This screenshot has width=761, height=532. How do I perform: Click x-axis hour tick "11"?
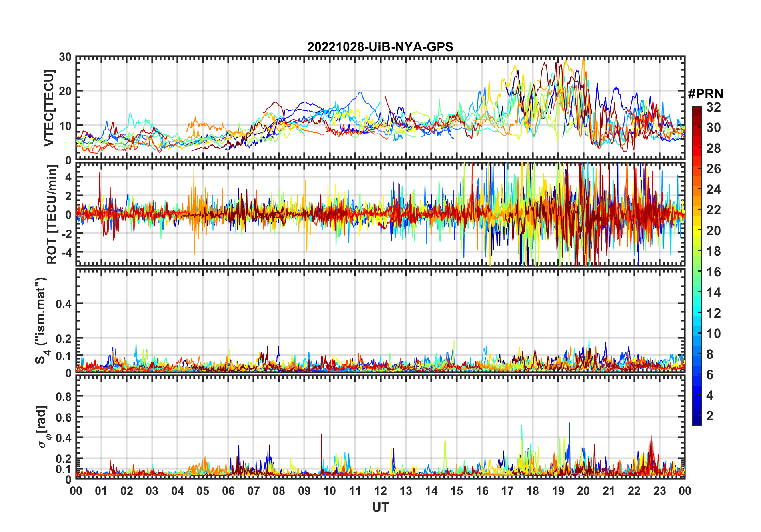pos(355,491)
